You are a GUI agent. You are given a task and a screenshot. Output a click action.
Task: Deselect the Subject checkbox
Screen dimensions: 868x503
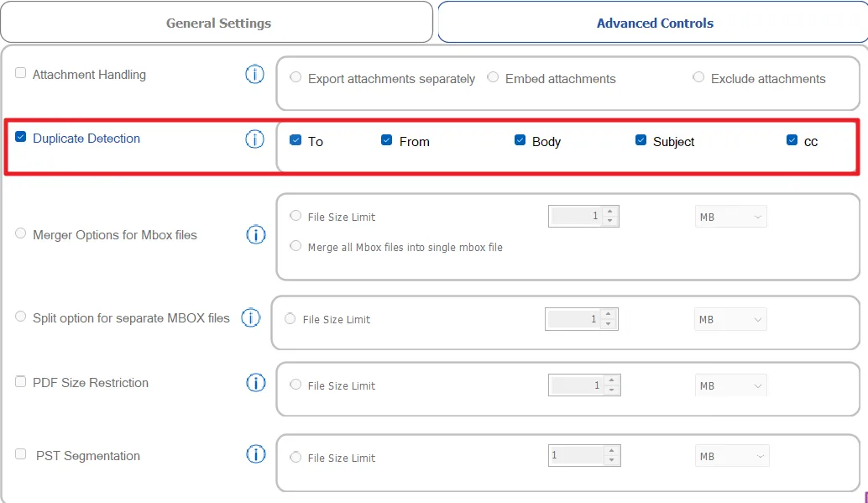coord(641,140)
